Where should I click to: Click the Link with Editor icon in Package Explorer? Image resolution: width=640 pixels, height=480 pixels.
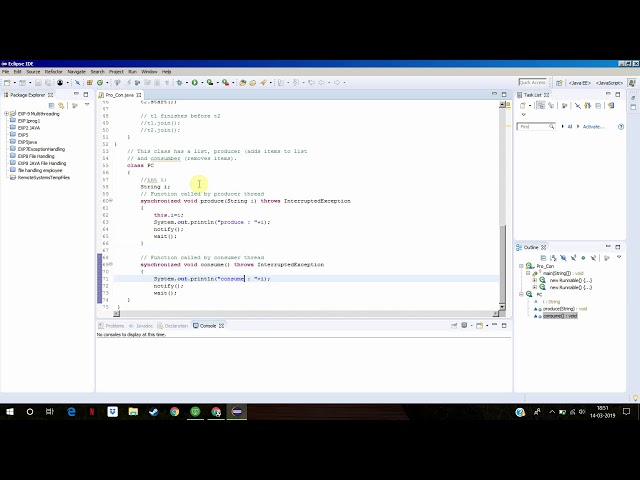pyautogui.click(x=61, y=106)
